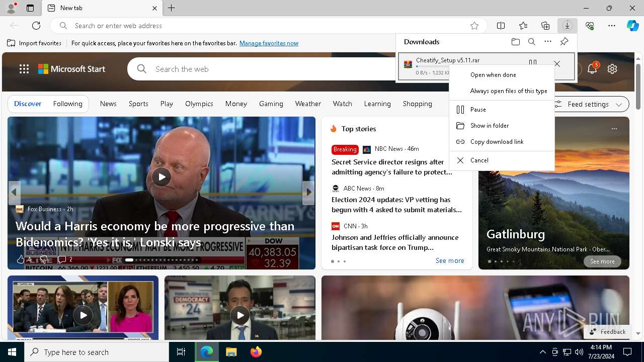Open more options in Downloads panel

tap(548, 42)
